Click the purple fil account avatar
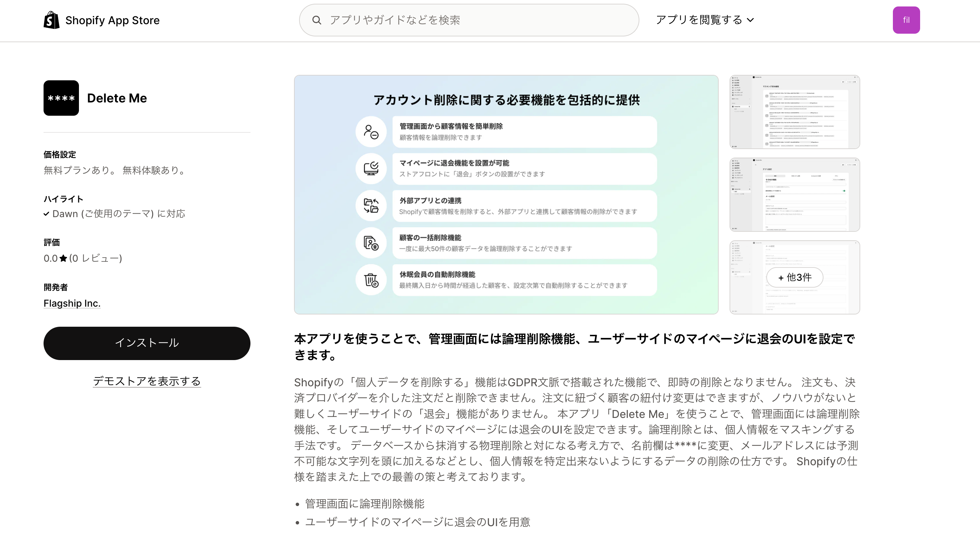 point(906,20)
